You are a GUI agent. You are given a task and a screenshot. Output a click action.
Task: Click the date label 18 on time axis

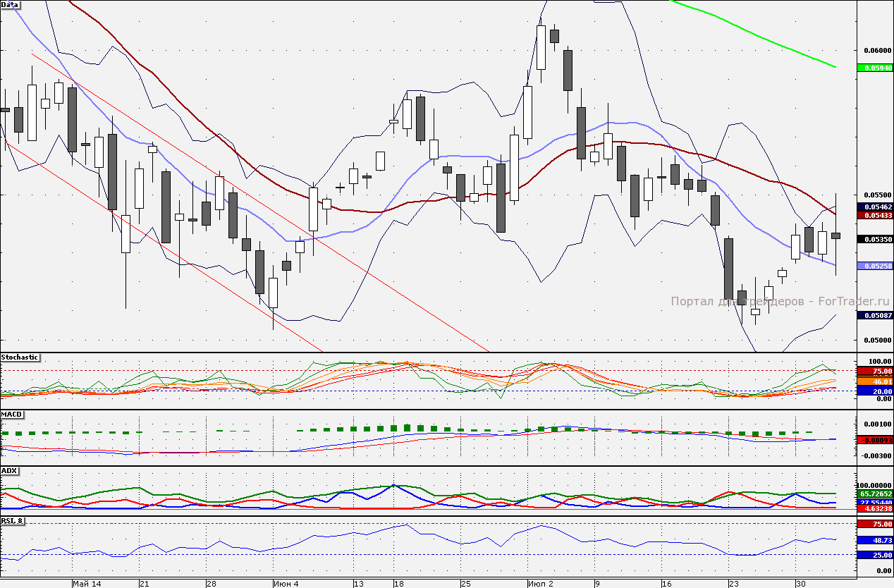coord(398,584)
